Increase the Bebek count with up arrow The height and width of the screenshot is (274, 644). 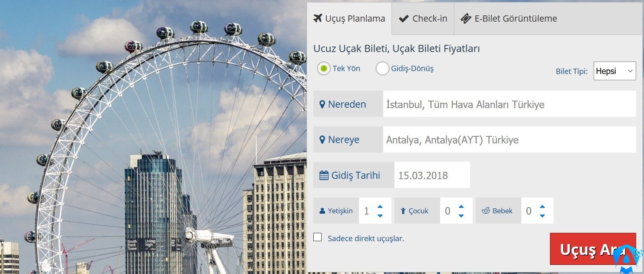[x=542, y=206]
